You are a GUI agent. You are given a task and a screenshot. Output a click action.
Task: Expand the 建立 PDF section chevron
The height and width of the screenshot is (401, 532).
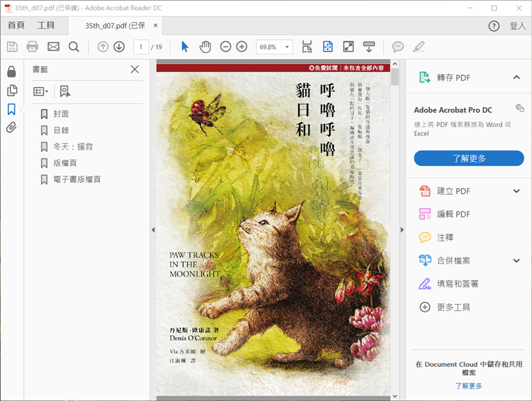coord(517,192)
